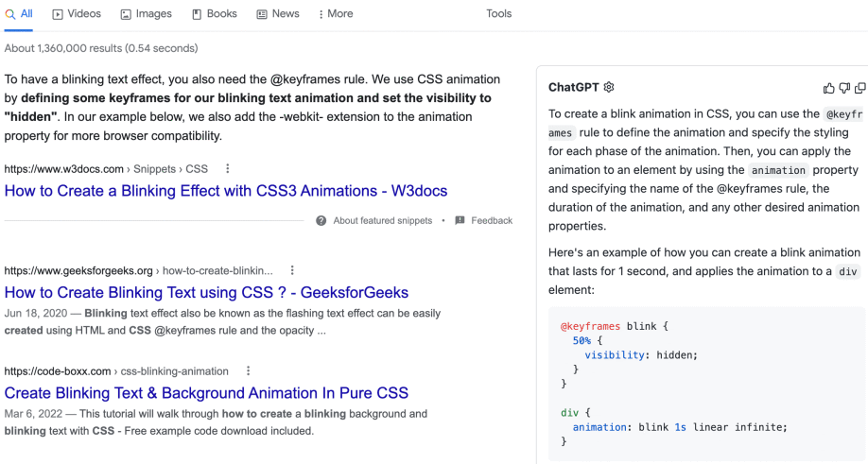The width and height of the screenshot is (868, 464).
Task: Click the 'Mar 6, 2022' result date
Action: click(x=33, y=414)
